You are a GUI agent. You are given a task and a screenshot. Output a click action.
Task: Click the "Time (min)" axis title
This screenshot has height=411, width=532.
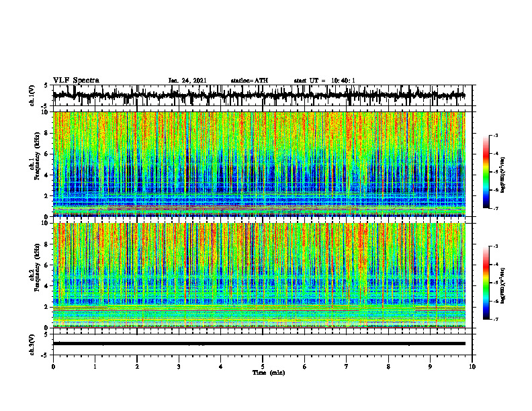tap(269, 373)
